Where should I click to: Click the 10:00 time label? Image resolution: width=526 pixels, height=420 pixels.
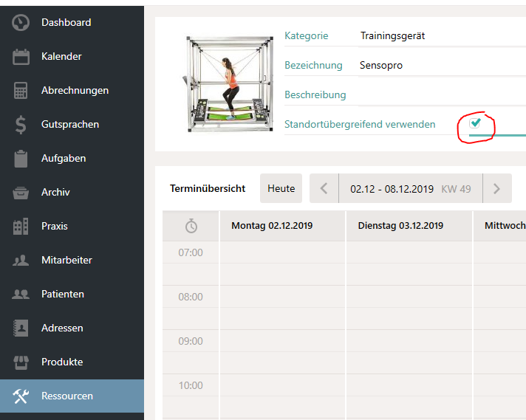coord(191,385)
